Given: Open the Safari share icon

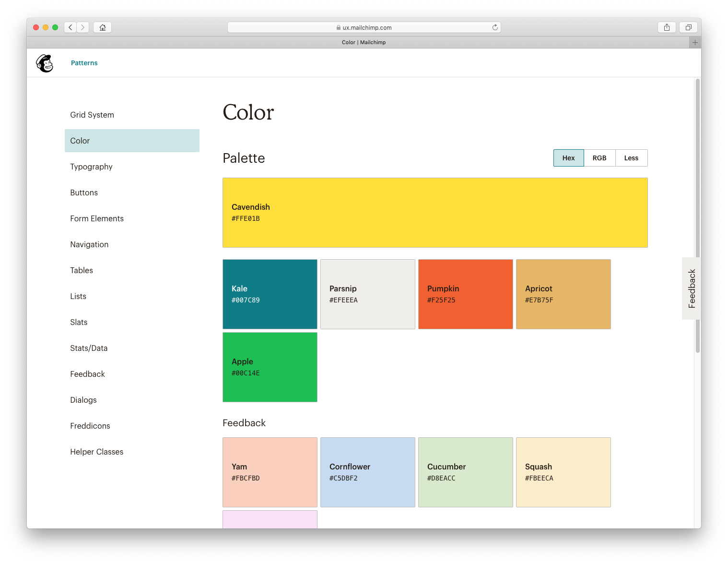Looking at the screenshot, I should (667, 27).
